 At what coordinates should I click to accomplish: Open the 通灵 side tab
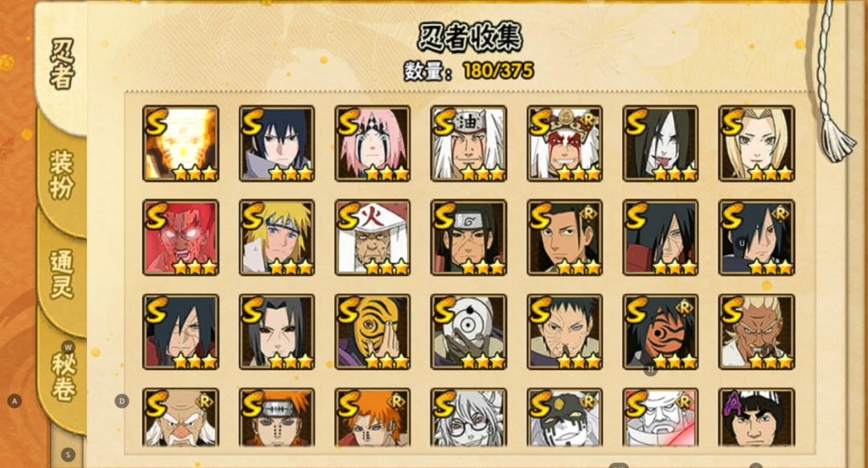(x=61, y=274)
